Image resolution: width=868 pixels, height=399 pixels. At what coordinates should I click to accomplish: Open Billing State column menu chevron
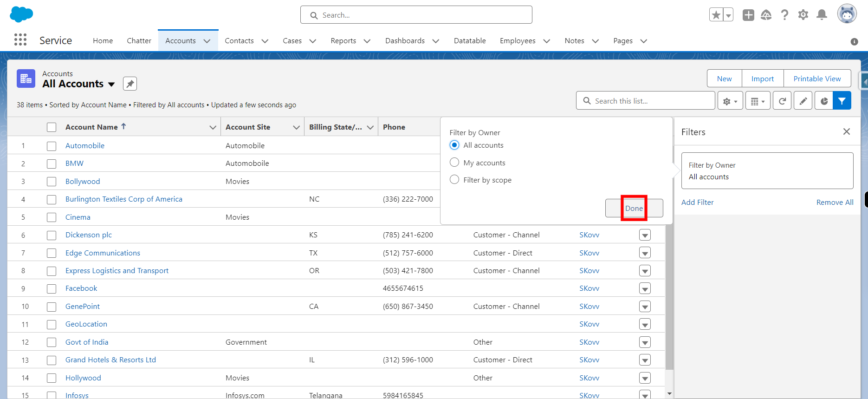(x=370, y=127)
